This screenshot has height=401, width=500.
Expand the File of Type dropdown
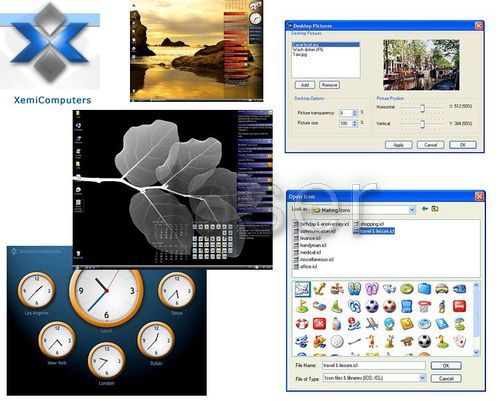point(423,378)
